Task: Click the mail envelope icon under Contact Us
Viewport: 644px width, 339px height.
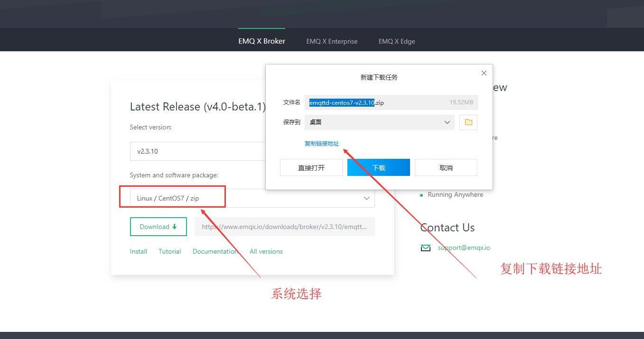Action: (426, 248)
